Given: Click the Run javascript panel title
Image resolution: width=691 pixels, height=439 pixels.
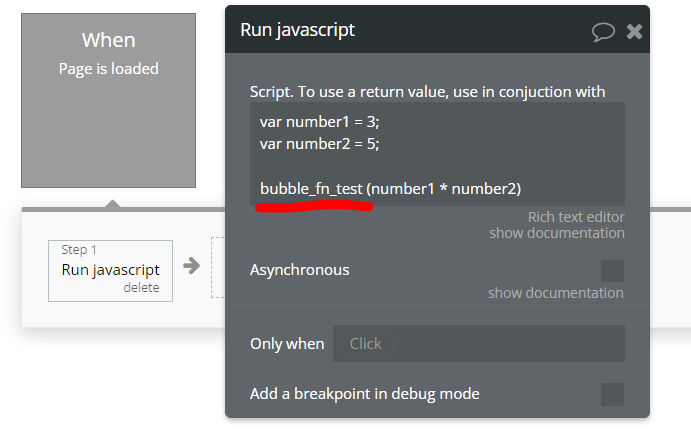Looking at the screenshot, I should pos(297,30).
